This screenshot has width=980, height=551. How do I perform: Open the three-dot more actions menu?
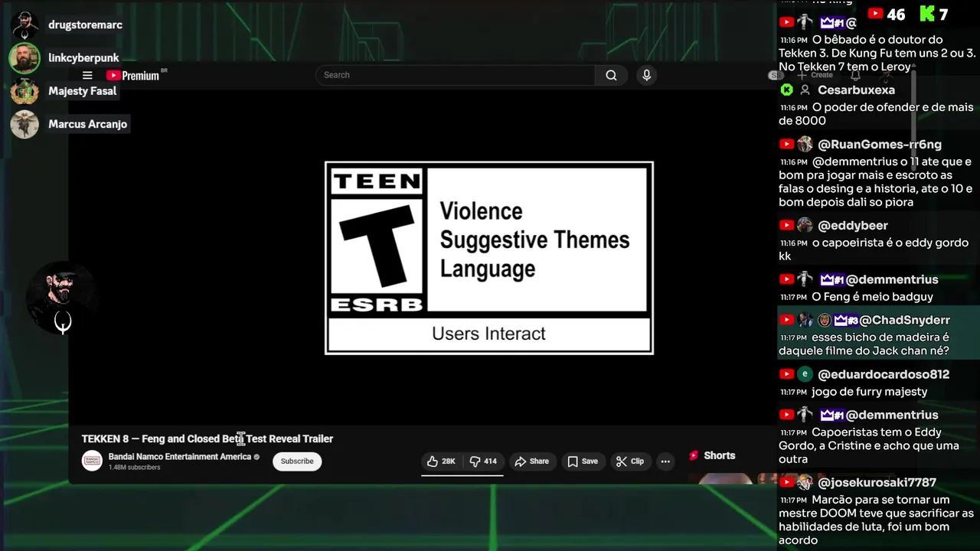point(665,461)
